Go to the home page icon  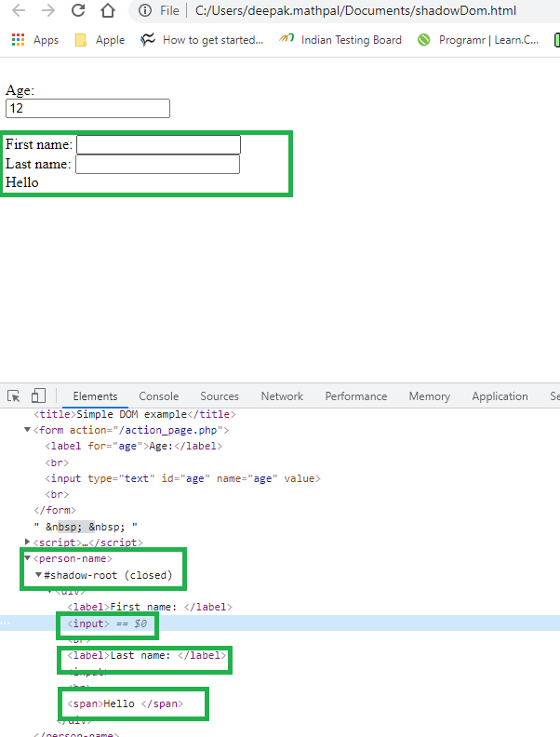108,10
